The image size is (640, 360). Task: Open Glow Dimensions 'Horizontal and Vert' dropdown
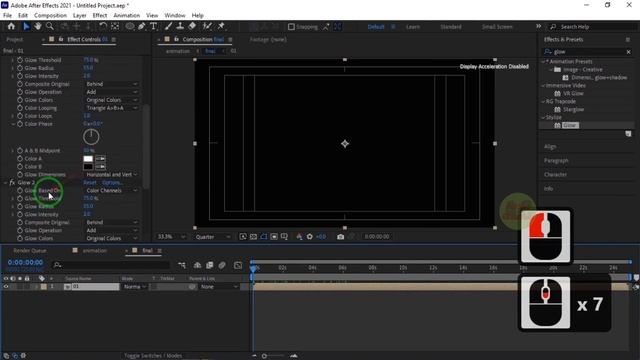click(111, 175)
